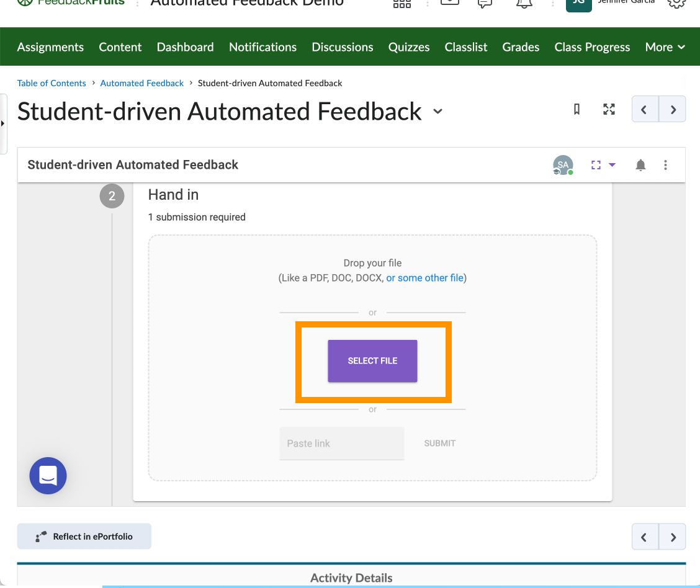Open the activity notifications bell icon
Screen dimensions: 700x588
(x=640, y=165)
